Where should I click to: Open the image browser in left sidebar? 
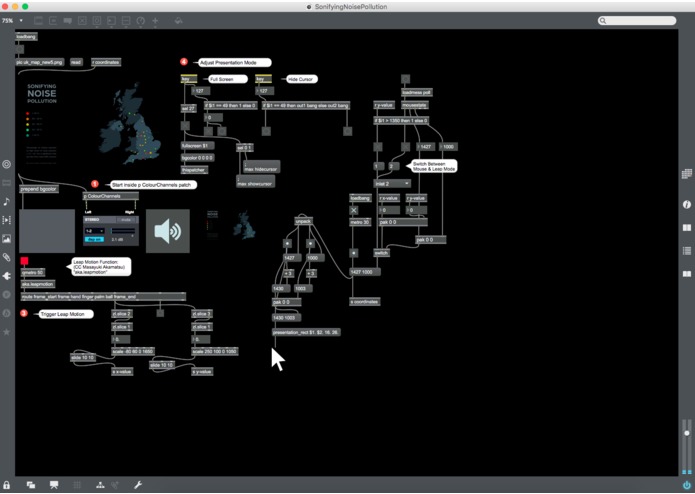[7, 239]
